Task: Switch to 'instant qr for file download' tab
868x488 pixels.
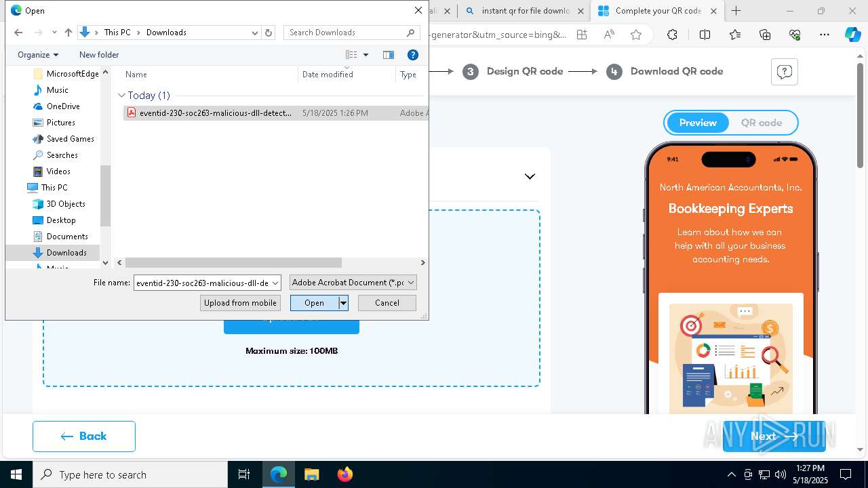Action: pyautogui.click(x=526, y=11)
